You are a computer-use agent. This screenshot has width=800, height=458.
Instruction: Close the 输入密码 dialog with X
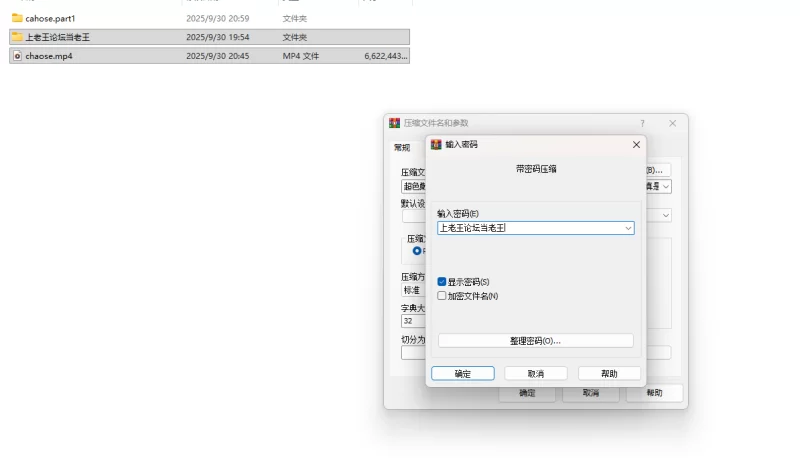tap(636, 145)
